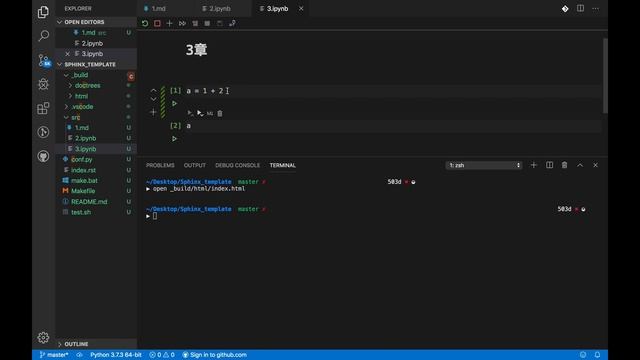Open the Explorer view in activity bar

click(43, 12)
